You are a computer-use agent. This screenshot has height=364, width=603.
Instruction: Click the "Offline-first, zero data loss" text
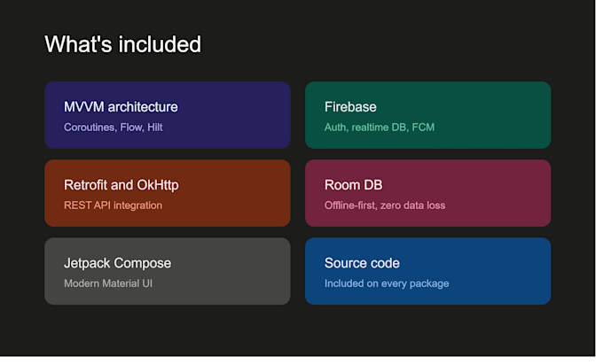pyautogui.click(x=385, y=205)
